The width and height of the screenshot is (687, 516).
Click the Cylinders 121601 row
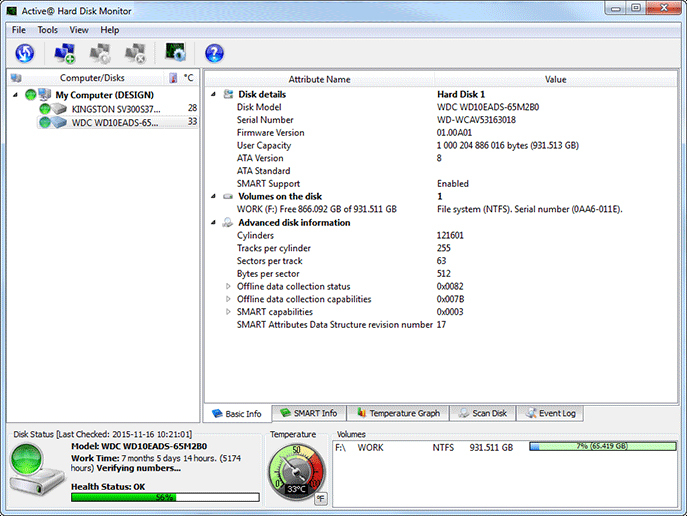pos(440,235)
